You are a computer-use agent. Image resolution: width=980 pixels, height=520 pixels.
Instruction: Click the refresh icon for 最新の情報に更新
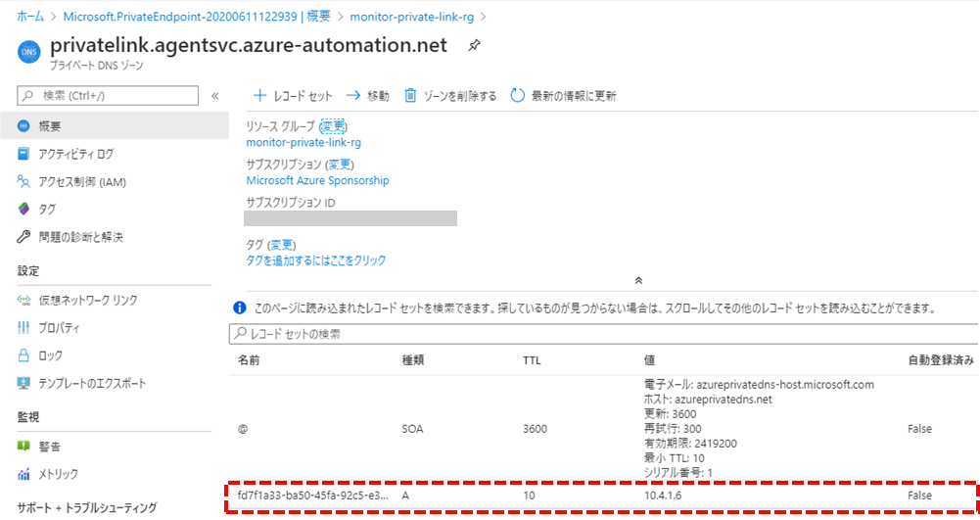(x=518, y=96)
